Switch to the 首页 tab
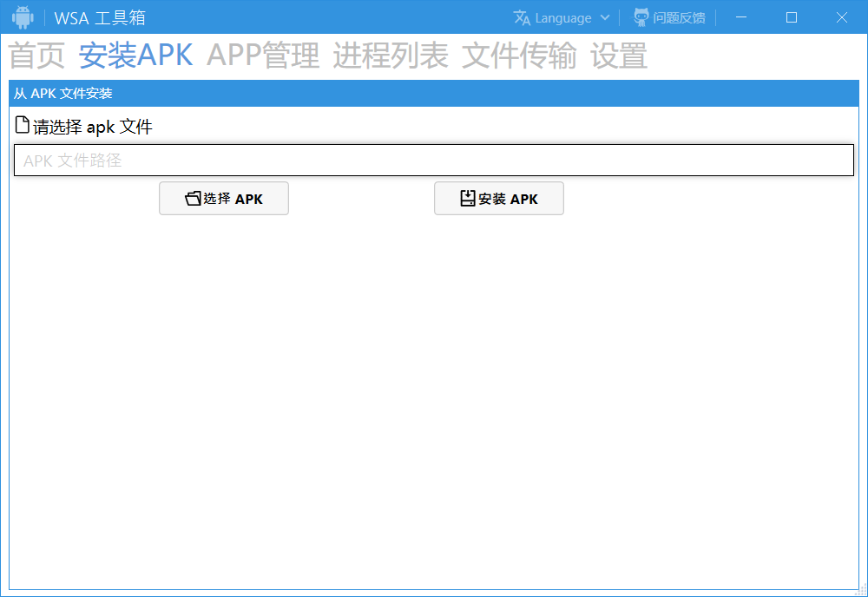 pyautogui.click(x=36, y=56)
